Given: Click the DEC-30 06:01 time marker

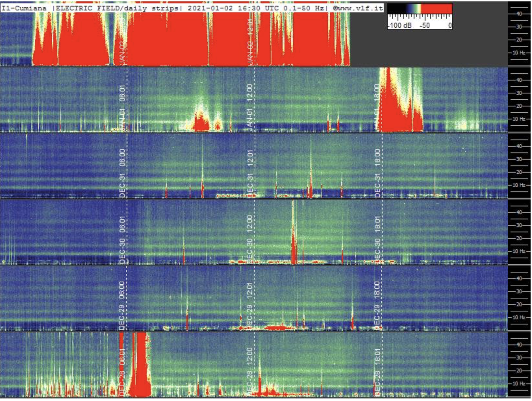Looking at the screenshot, I should [122, 239].
